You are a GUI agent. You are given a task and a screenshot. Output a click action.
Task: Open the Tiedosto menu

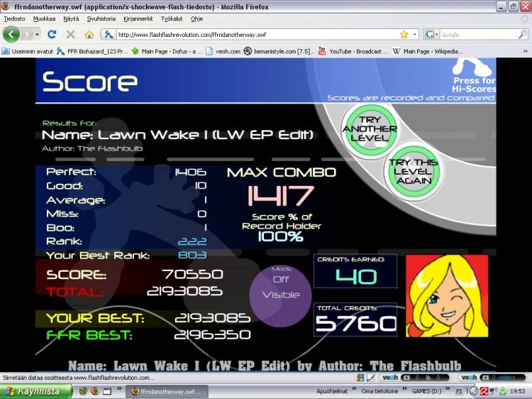(14, 18)
